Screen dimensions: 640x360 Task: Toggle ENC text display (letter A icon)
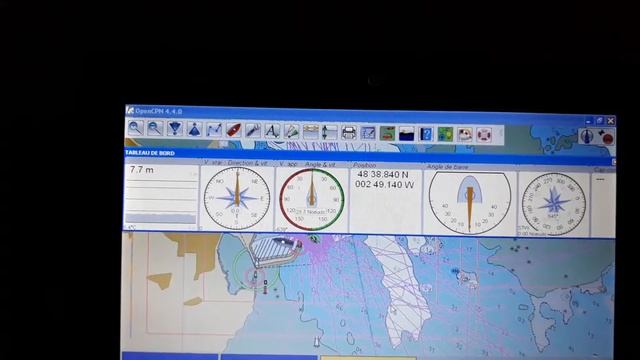[272, 131]
